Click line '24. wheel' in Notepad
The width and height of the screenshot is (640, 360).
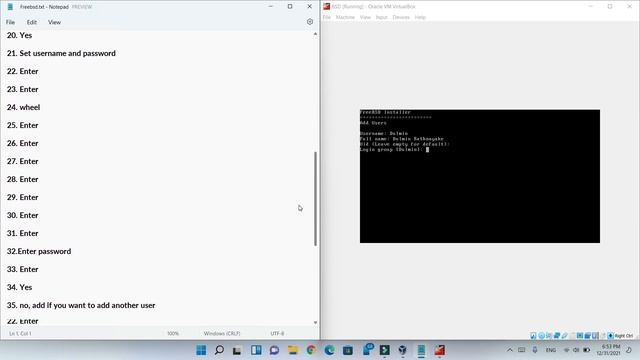23,107
